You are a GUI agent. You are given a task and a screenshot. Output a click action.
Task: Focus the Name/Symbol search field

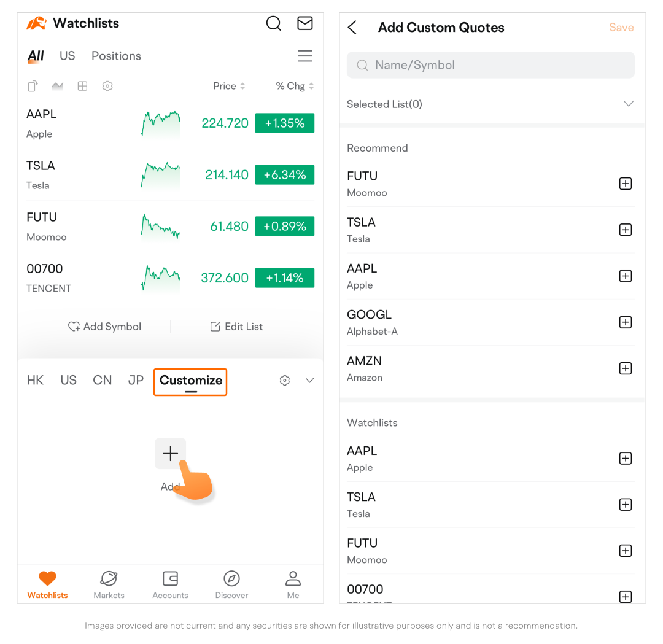tap(490, 65)
